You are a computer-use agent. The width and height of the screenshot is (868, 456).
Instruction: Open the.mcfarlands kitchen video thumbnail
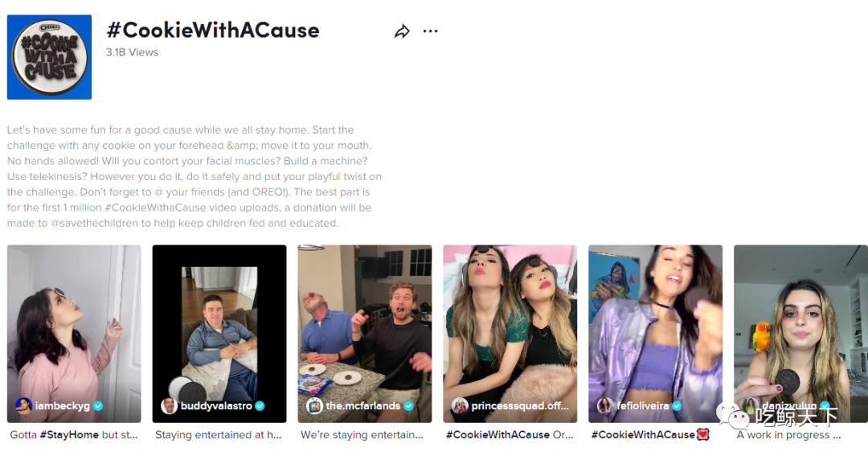coord(365,334)
